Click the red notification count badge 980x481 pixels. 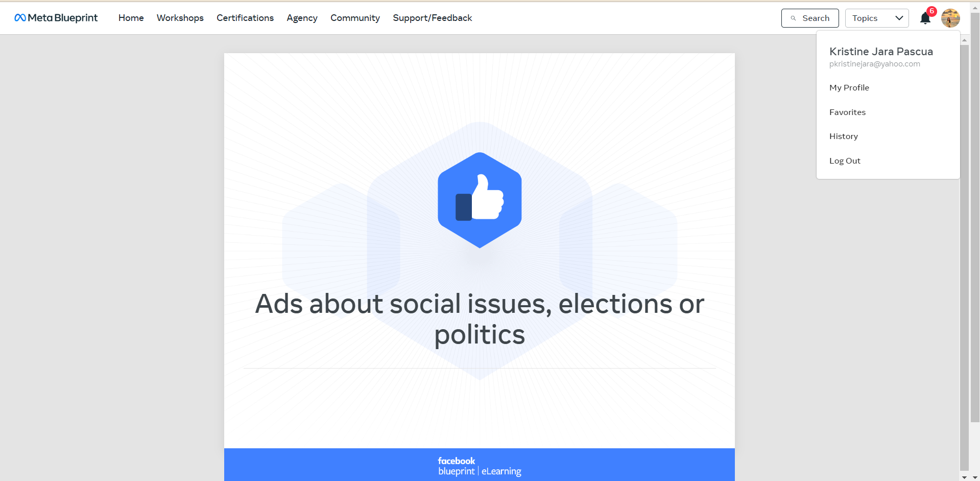(932, 11)
